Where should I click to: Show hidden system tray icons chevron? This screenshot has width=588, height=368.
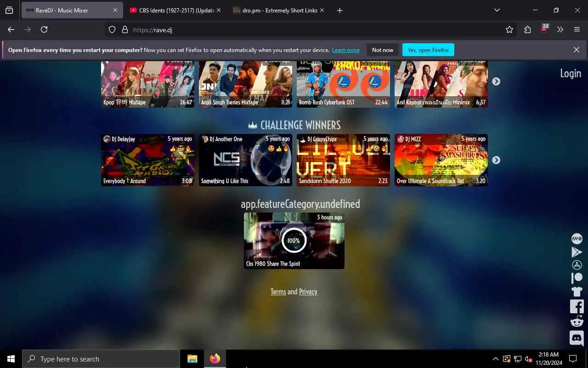coord(495,359)
